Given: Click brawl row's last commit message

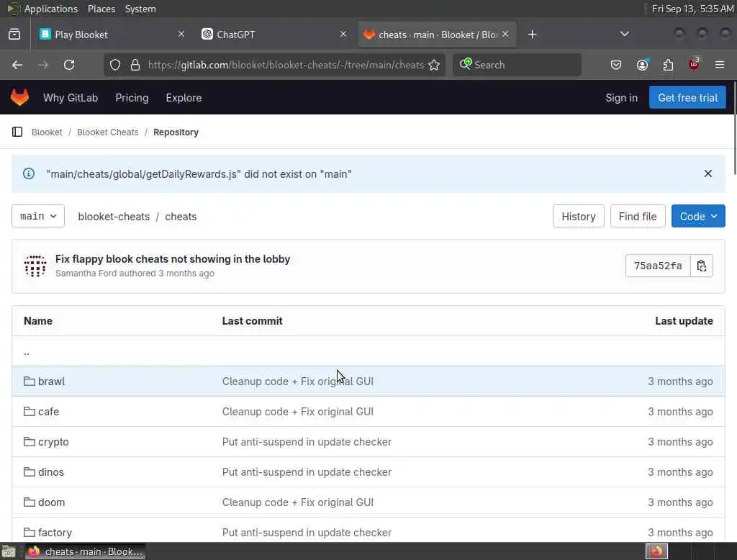Looking at the screenshot, I should click(x=297, y=381).
